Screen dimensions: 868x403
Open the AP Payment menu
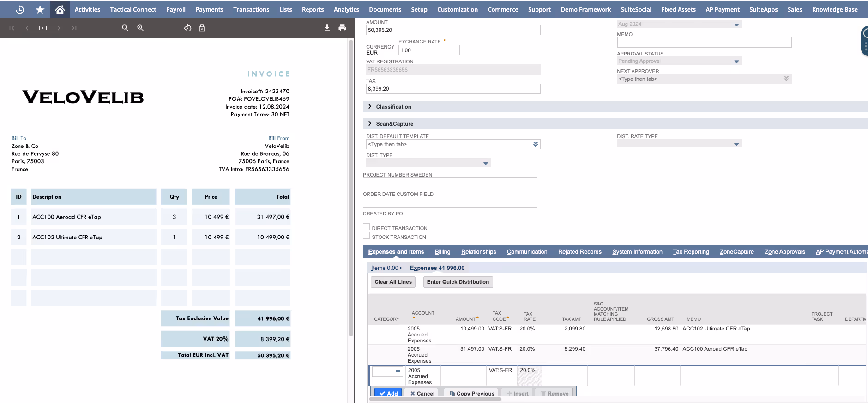[x=723, y=9]
